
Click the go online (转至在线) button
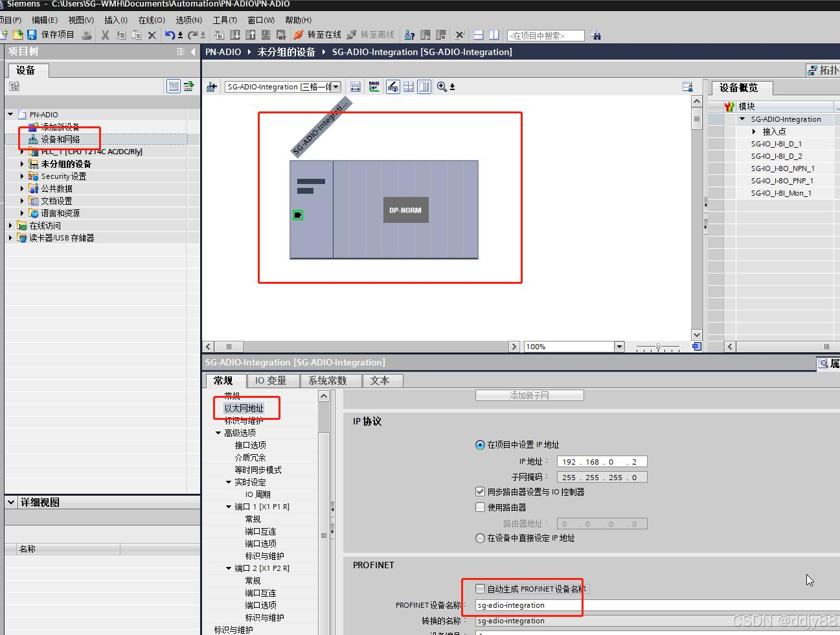pyautogui.click(x=317, y=34)
